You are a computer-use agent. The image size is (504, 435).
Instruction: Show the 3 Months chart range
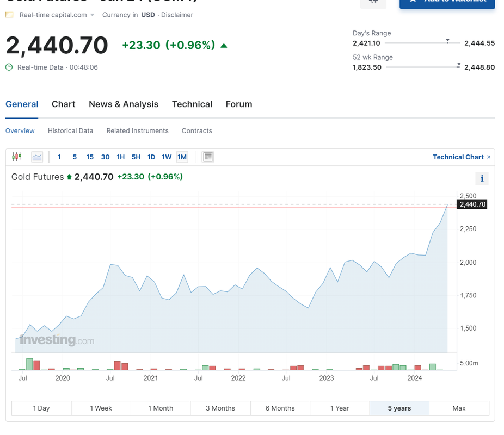[220, 408]
